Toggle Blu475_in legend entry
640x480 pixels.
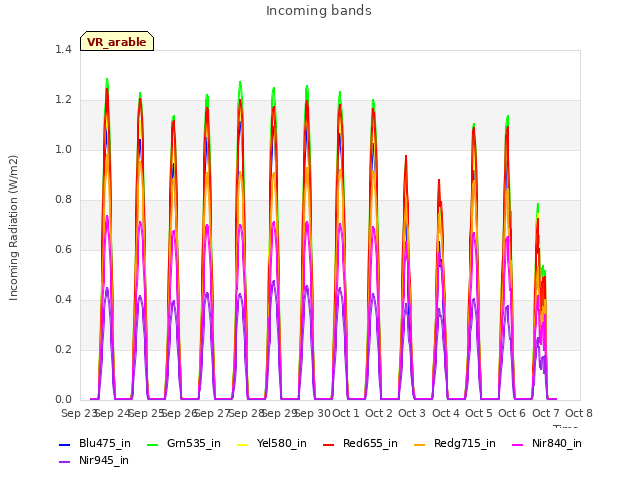coord(95,444)
